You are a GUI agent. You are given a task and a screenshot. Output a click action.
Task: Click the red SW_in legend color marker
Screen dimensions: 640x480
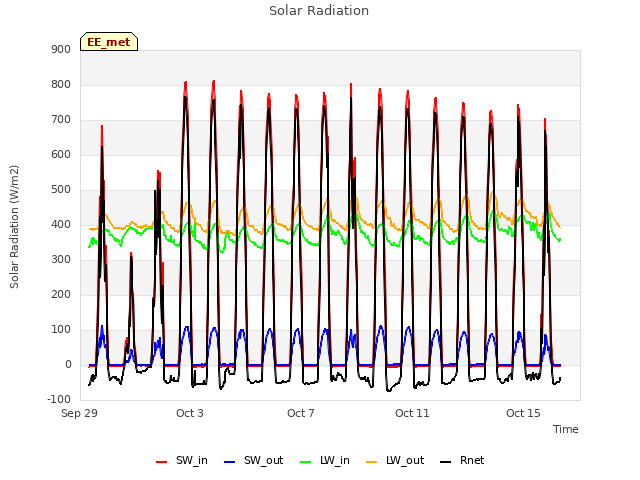click(x=162, y=462)
